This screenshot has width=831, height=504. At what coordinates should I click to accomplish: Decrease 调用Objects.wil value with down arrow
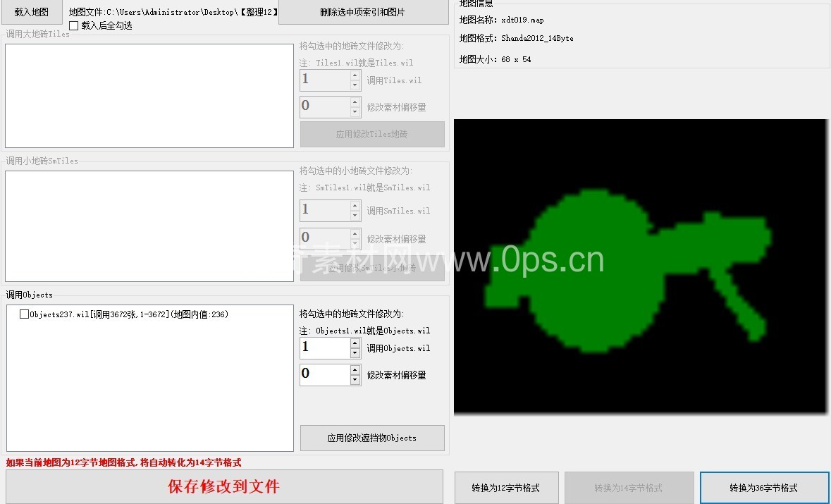coord(355,353)
